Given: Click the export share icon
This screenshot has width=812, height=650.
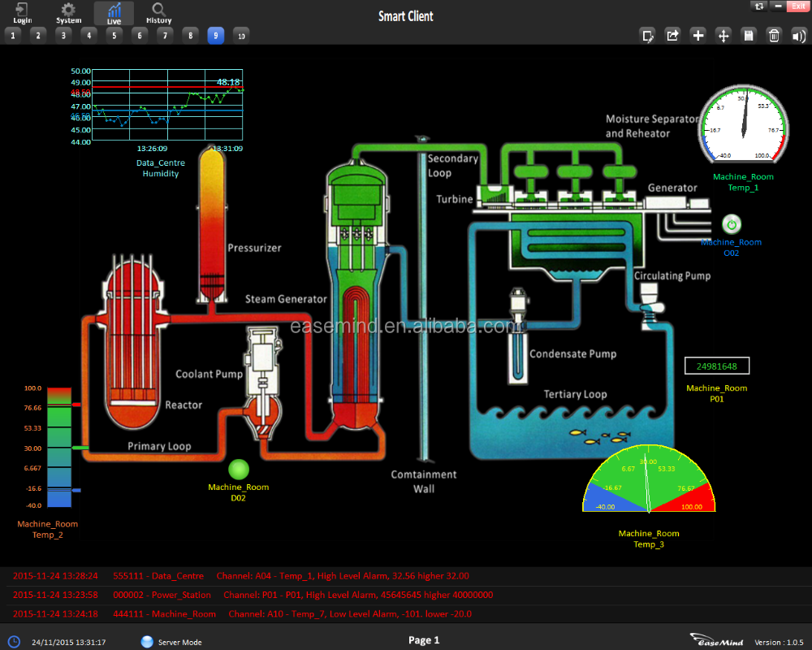Looking at the screenshot, I should [672, 35].
